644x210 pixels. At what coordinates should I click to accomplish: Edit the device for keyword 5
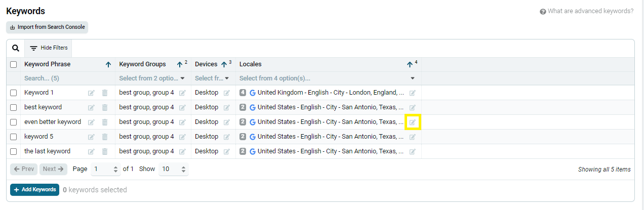pos(227,137)
